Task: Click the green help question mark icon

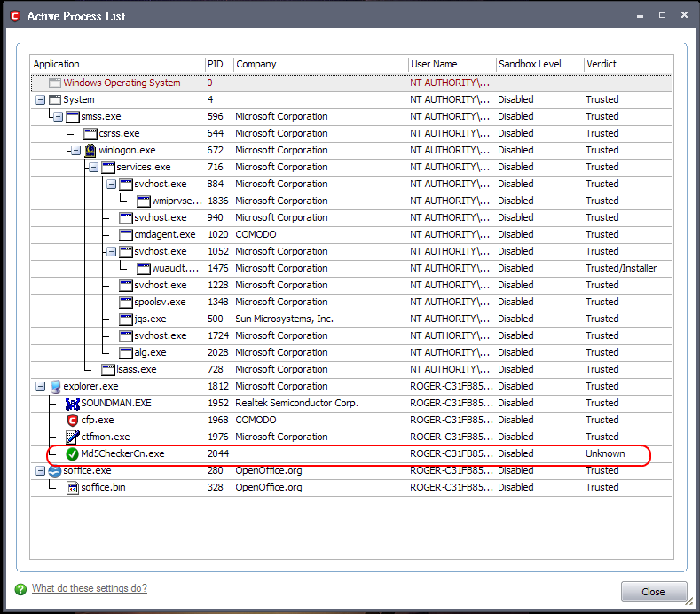Action: point(20,589)
